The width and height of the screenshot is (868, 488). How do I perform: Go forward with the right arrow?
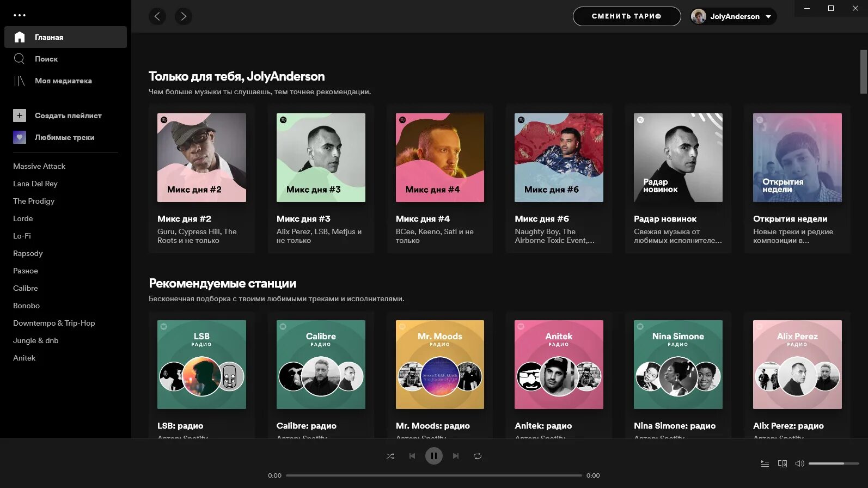(184, 16)
